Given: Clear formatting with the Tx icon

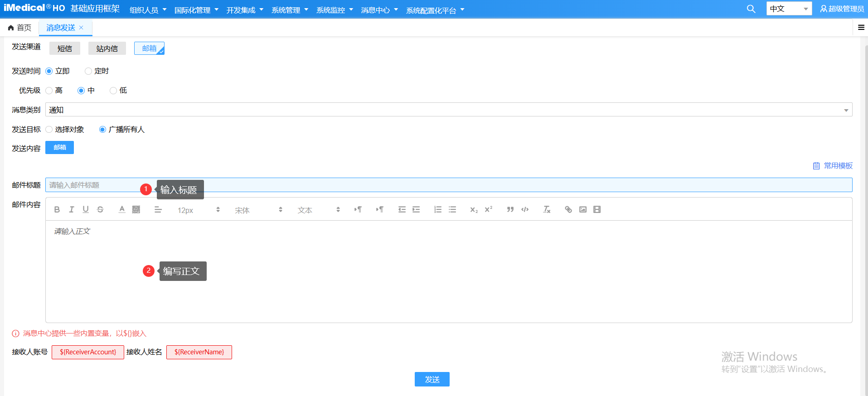Looking at the screenshot, I should point(547,209).
